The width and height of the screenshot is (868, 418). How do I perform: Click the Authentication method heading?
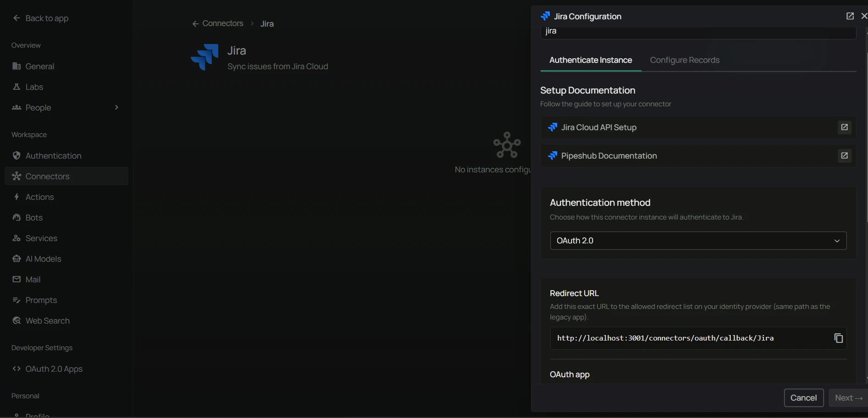click(600, 203)
